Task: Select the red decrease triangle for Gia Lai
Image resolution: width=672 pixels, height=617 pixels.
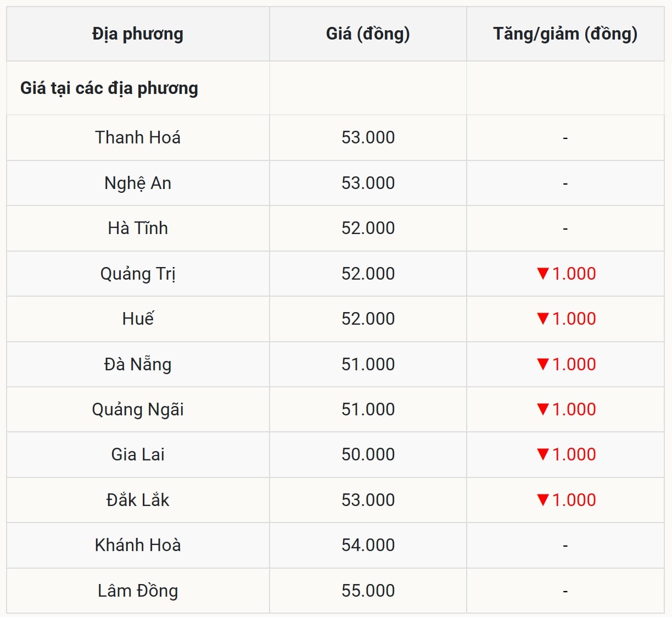Action: (x=543, y=454)
